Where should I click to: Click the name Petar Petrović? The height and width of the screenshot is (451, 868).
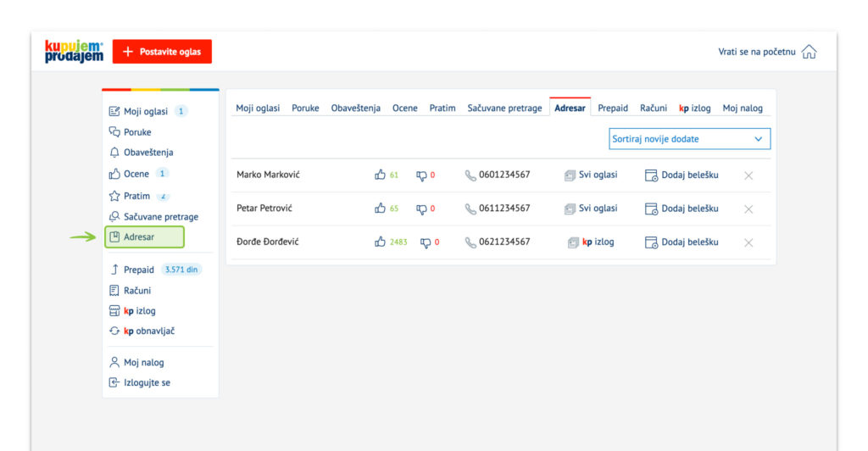264,208
